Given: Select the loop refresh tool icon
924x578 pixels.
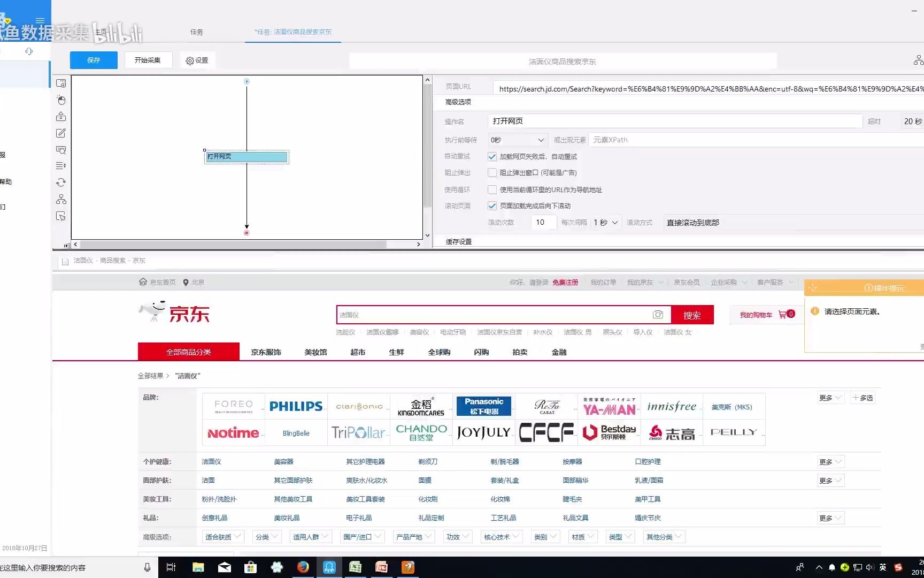Looking at the screenshot, I should pos(61,182).
